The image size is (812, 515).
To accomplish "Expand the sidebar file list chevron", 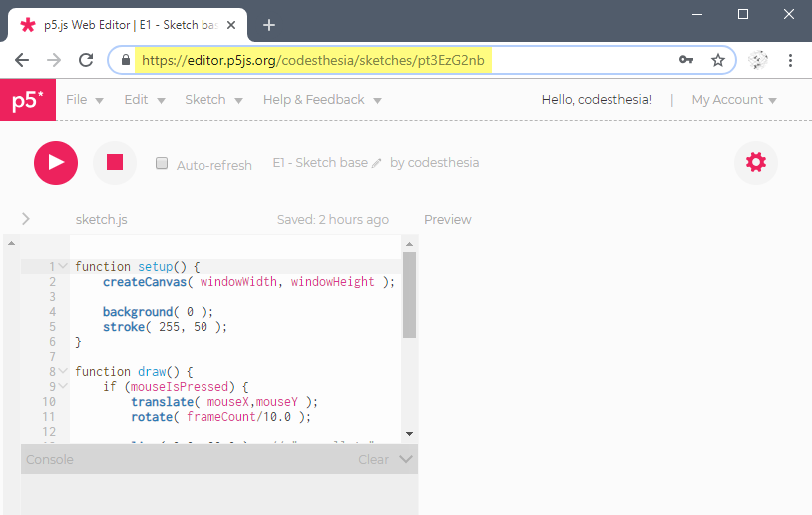I will pos(25,219).
